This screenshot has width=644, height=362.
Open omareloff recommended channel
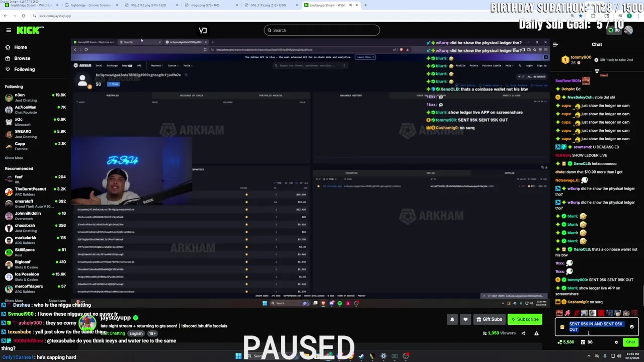coord(35,204)
